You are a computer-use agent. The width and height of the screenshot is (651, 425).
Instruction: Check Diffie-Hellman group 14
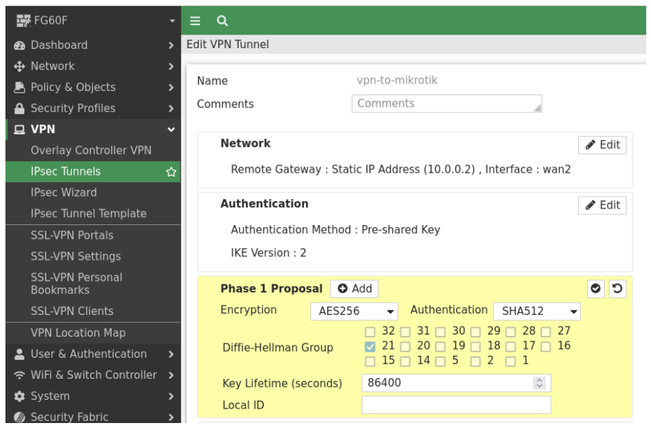click(x=406, y=361)
